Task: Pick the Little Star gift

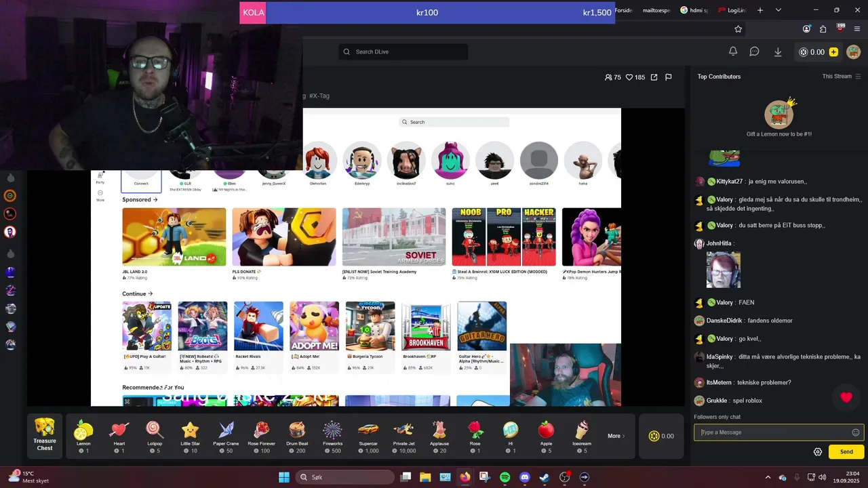Action: click(191, 436)
